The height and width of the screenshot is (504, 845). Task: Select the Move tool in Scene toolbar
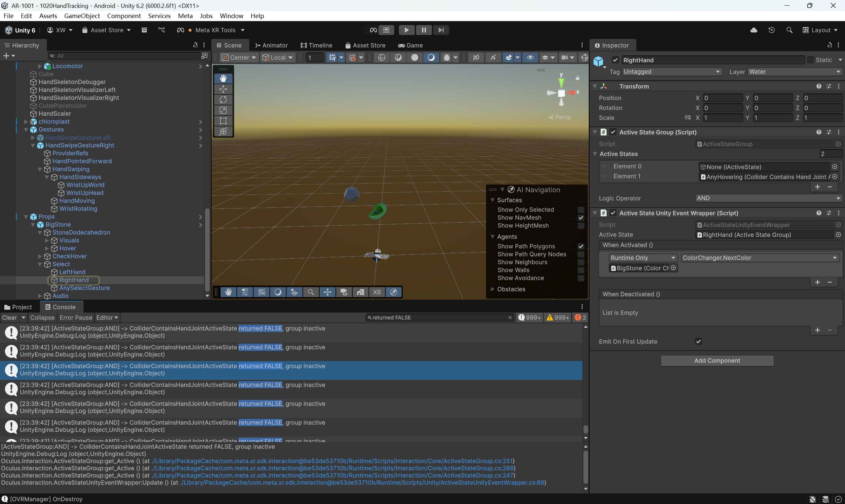pyautogui.click(x=223, y=89)
